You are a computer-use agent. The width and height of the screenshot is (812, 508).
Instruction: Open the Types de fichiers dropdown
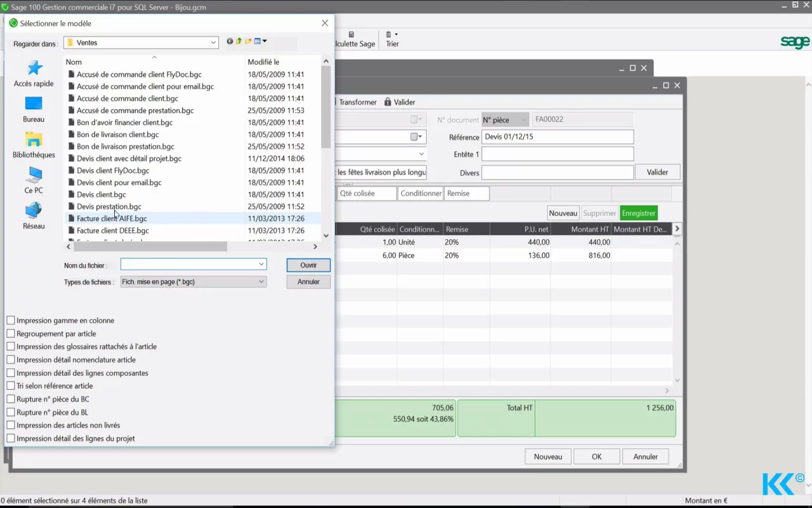(261, 281)
